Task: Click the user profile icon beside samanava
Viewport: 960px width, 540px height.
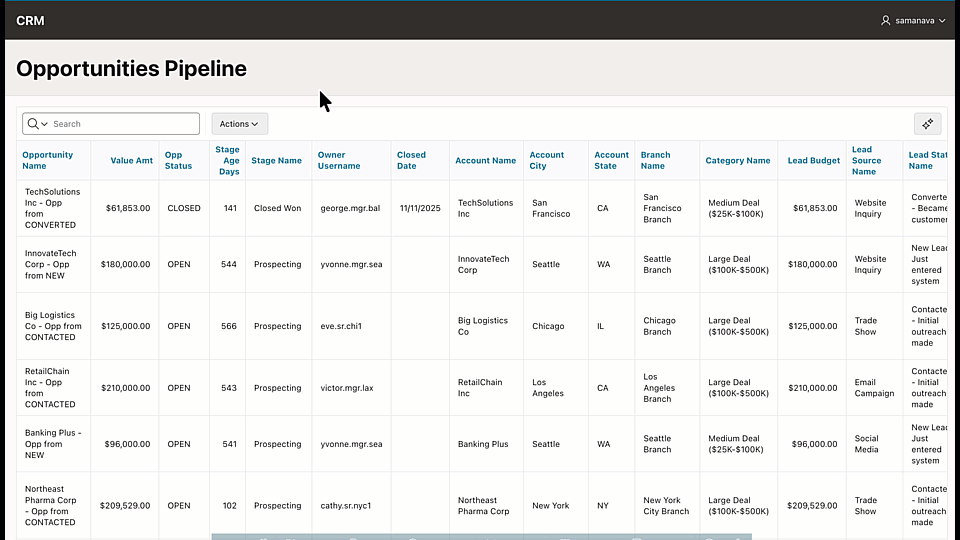Action: pyautogui.click(x=885, y=20)
